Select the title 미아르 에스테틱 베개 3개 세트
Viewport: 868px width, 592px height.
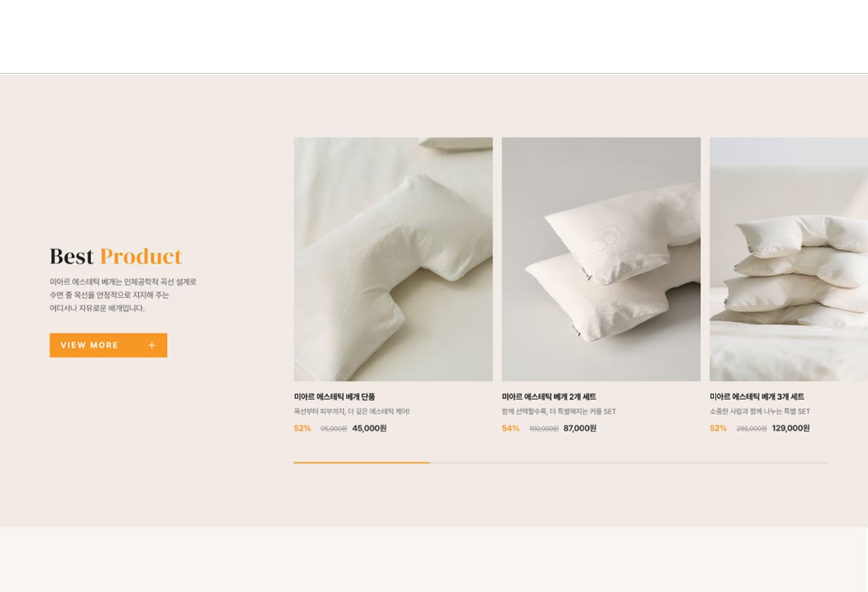pyautogui.click(x=756, y=397)
